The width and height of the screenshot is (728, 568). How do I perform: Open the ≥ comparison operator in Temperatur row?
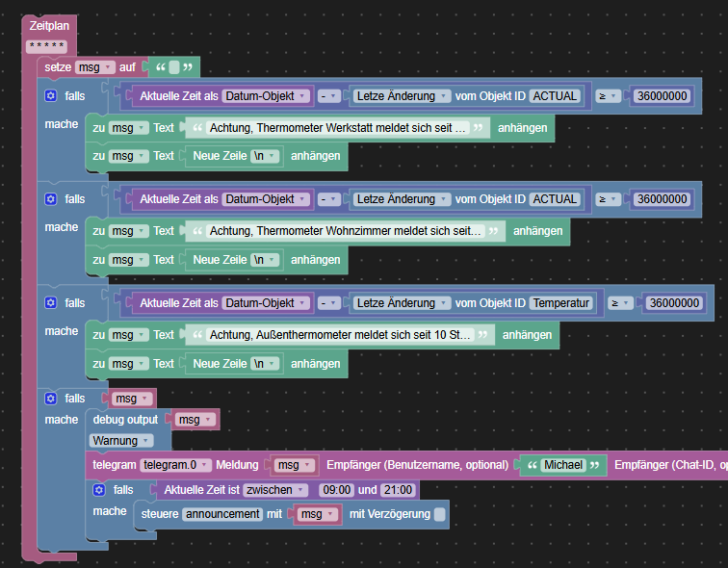pyautogui.click(x=620, y=303)
